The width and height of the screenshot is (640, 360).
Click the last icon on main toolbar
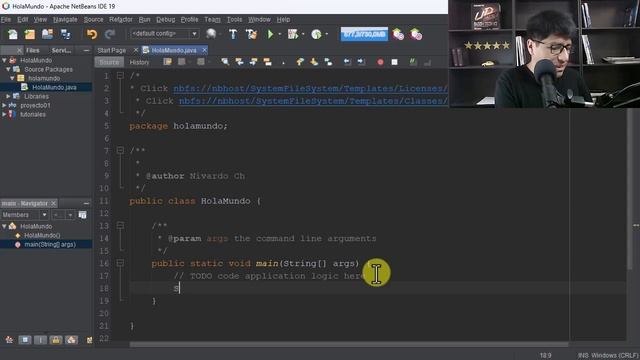click(x=416, y=34)
